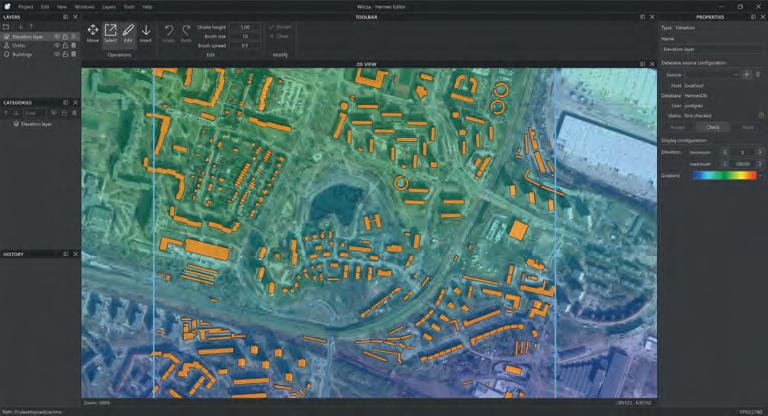Delete the Debts layer with trash icon
The height and width of the screenshot is (416, 768).
[74, 45]
